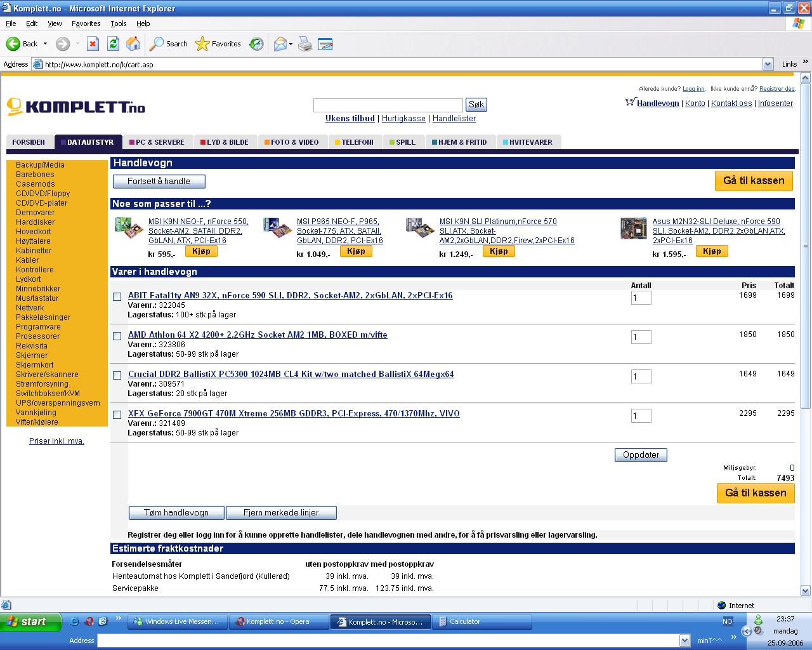Open the Tools menu
This screenshot has height=650, width=812.
point(119,23)
